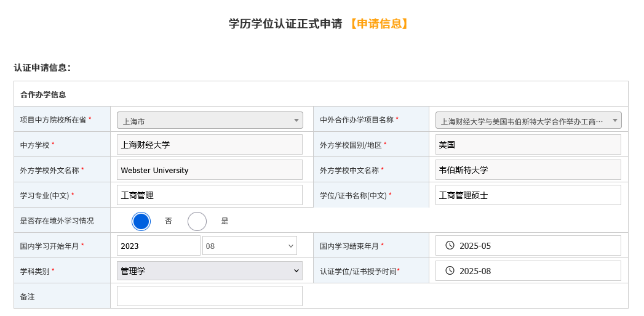Viewport: 644px width, 316px height.
Task: Click the 外方学校中文名称 field with 韦伯斯特大学
Action: 528,170
